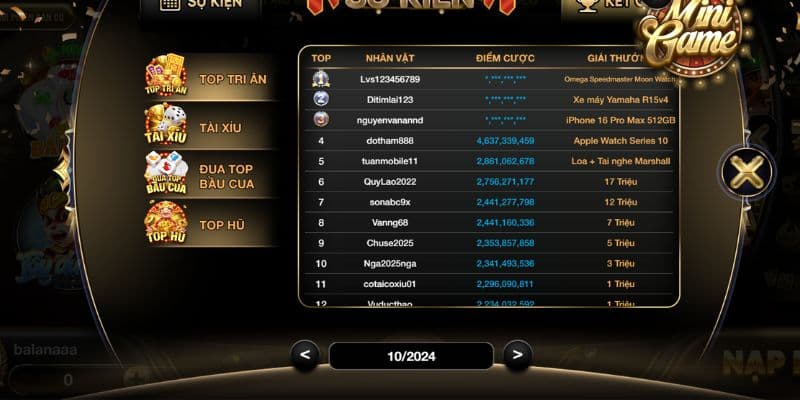Select the Top Hũ icon
The width and height of the screenshot is (800, 400).
166,222
